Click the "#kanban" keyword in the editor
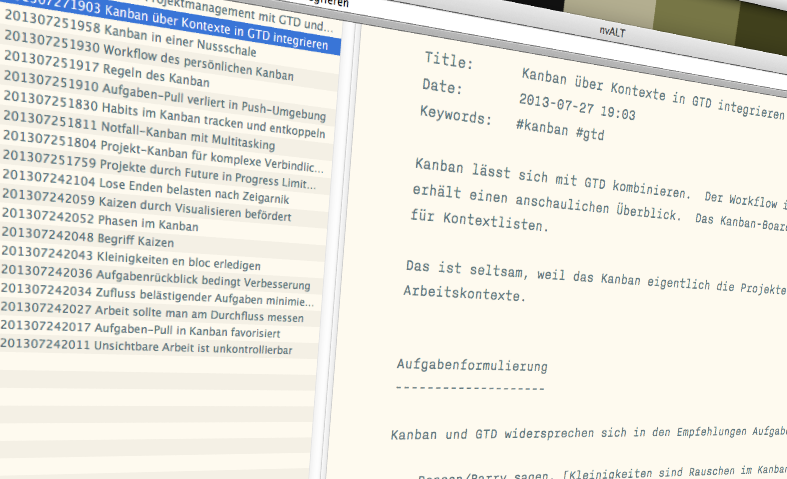 [x=542, y=127]
